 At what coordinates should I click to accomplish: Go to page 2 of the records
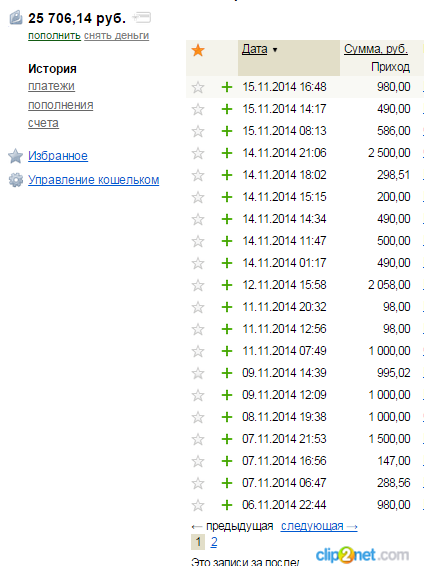coord(214,542)
